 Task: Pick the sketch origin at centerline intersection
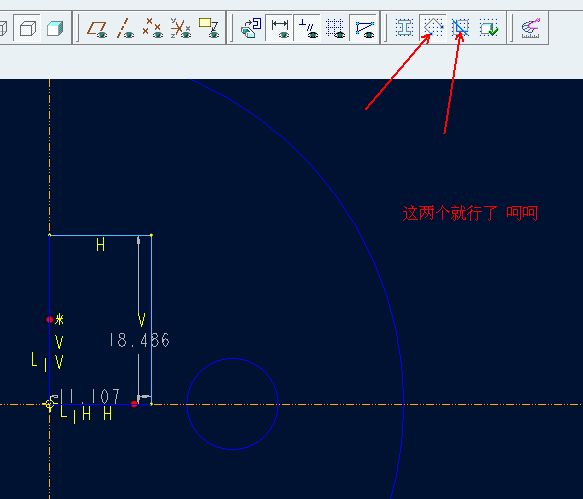click(x=49, y=404)
